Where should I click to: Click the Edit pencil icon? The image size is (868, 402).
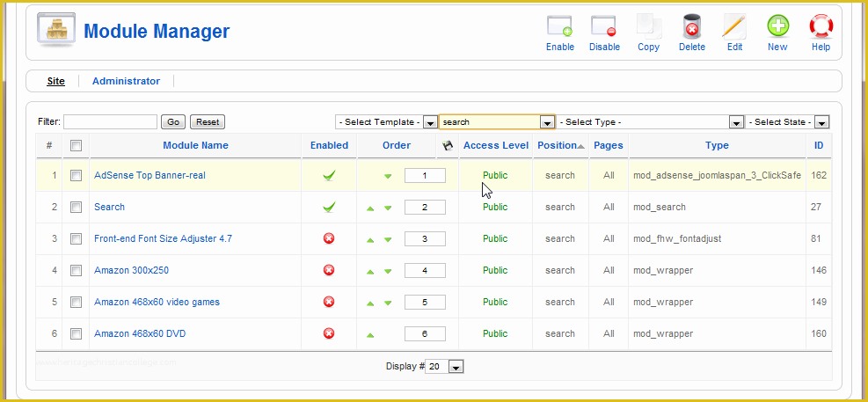[734, 26]
